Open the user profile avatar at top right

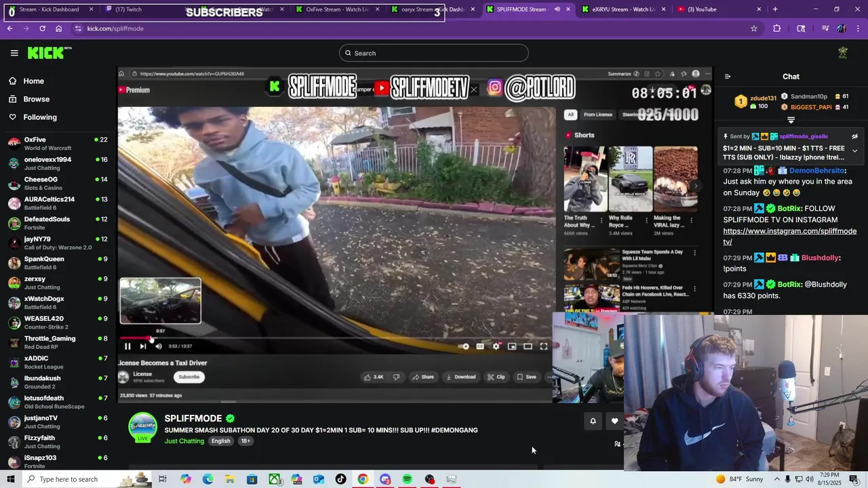tap(843, 53)
